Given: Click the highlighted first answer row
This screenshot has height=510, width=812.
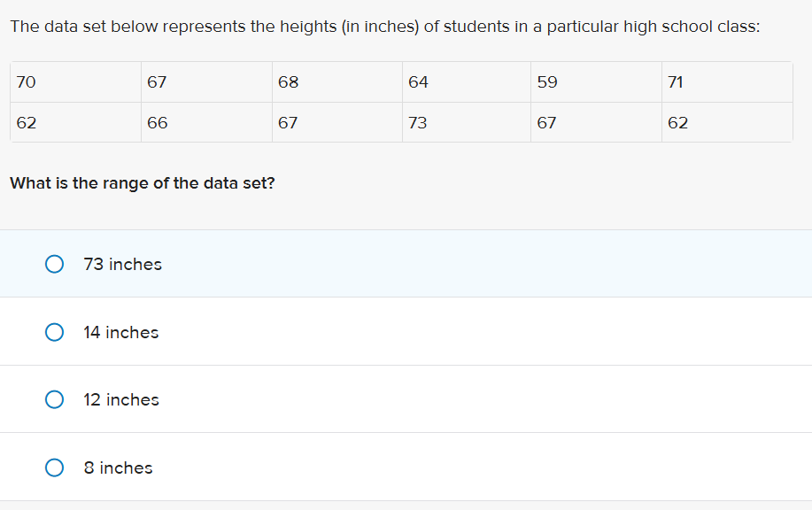Looking at the screenshot, I should [x=406, y=264].
